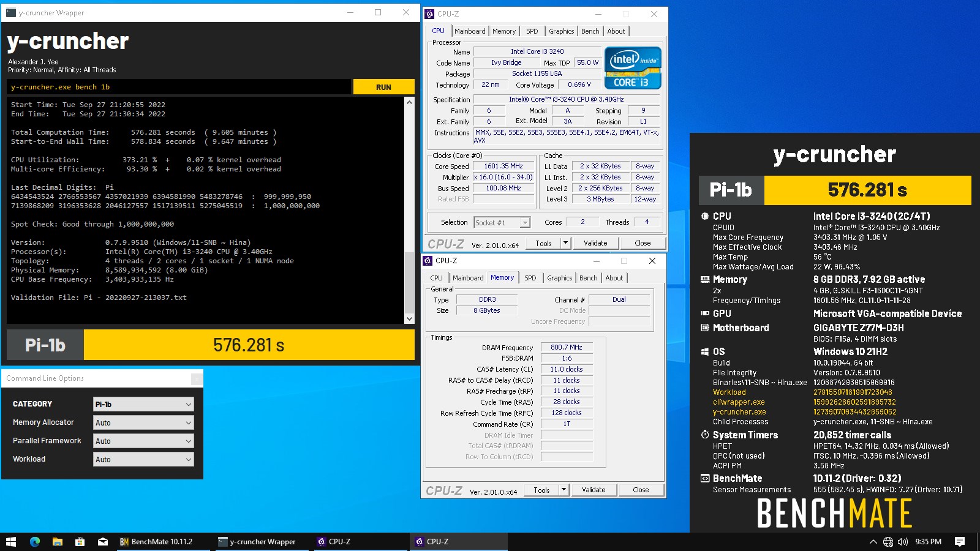
Task: Open network settings from the tray globe icon
Action: click(x=888, y=542)
